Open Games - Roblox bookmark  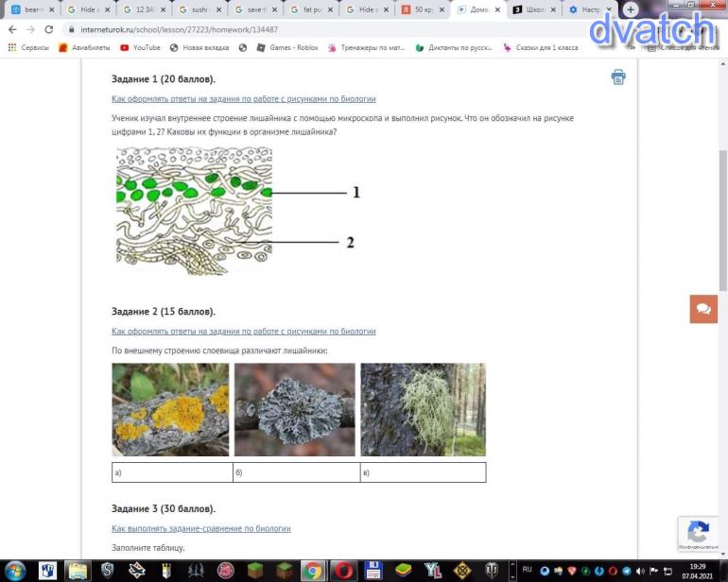point(287,47)
